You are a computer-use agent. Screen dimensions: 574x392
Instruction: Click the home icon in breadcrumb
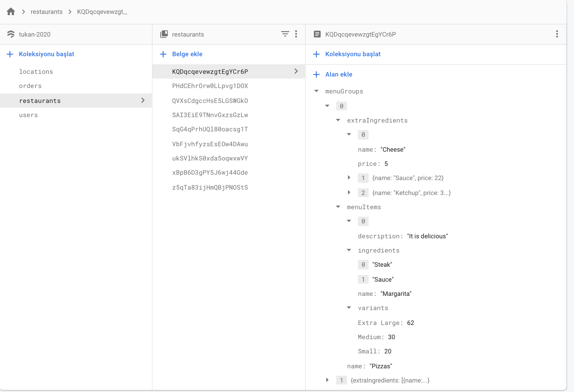(x=11, y=12)
